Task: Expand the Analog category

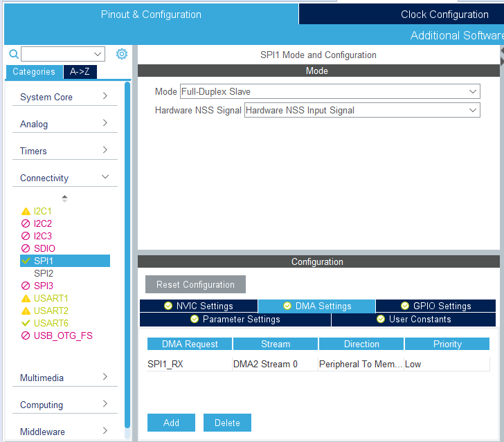Action: tap(64, 124)
